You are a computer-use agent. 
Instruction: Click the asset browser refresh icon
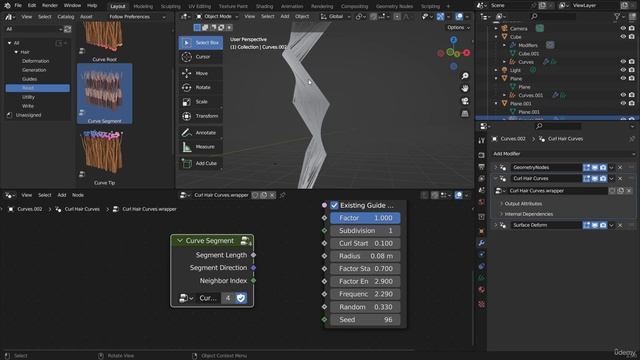(68, 29)
